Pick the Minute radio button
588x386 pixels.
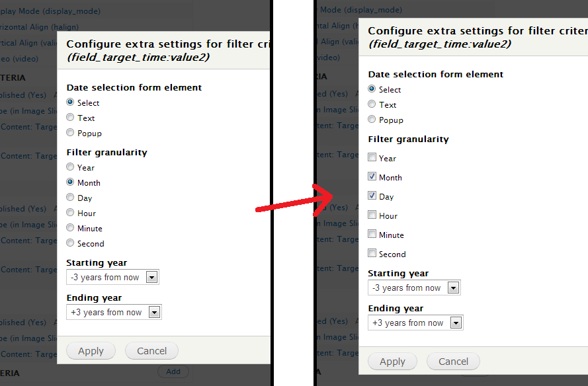[70, 227]
